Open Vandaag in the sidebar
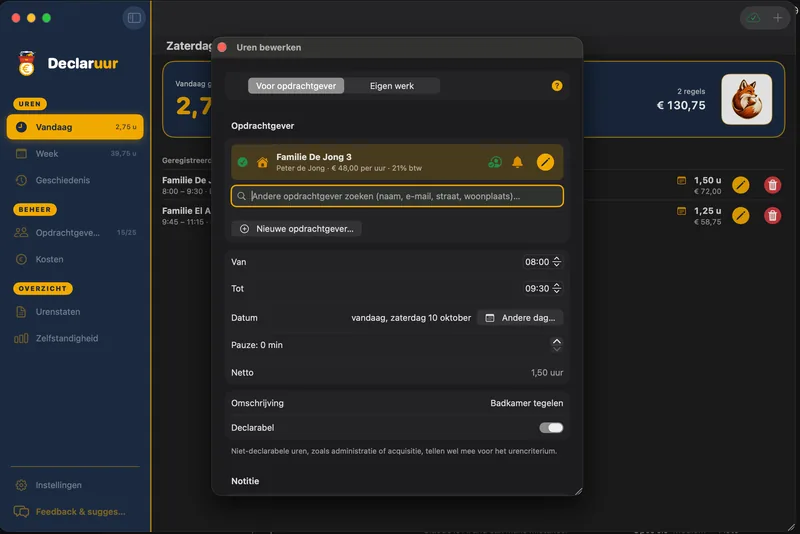Viewport: 800px width, 534px height. 75,127
